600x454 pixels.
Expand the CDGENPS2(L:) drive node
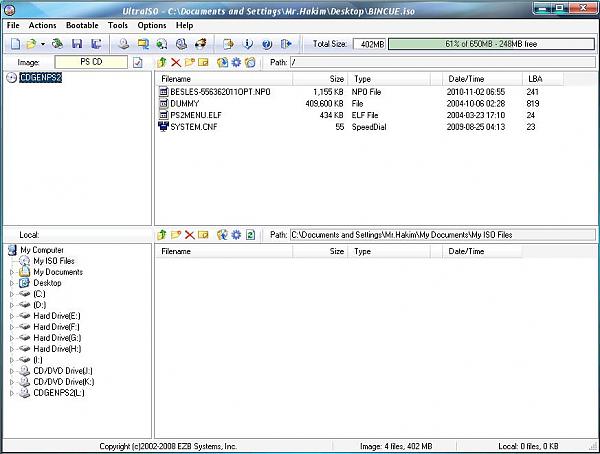point(11,393)
